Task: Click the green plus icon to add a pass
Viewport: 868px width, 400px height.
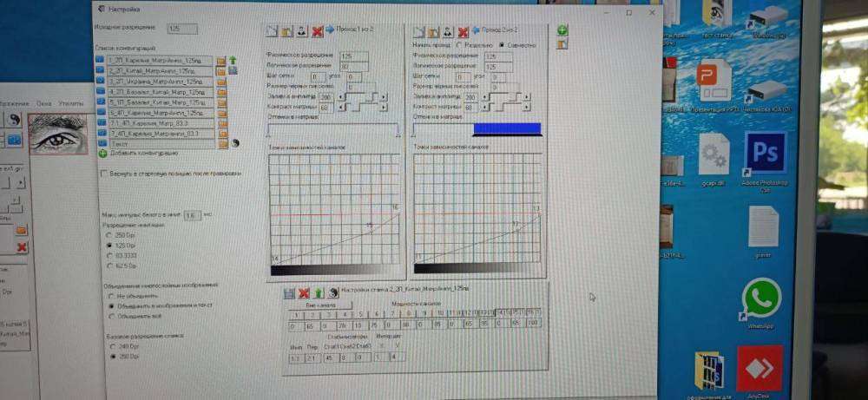Action: 562,30
